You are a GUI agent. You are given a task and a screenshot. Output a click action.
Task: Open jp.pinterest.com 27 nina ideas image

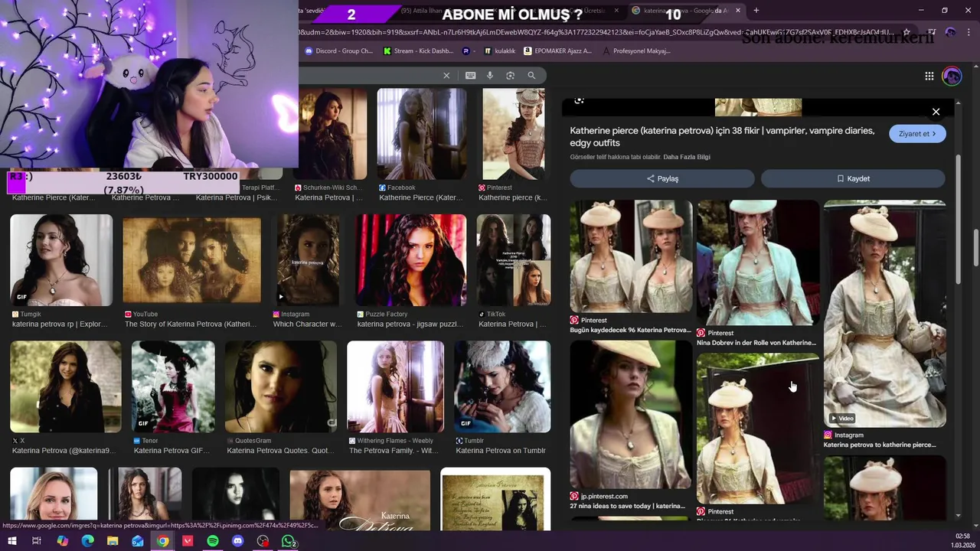tap(631, 414)
